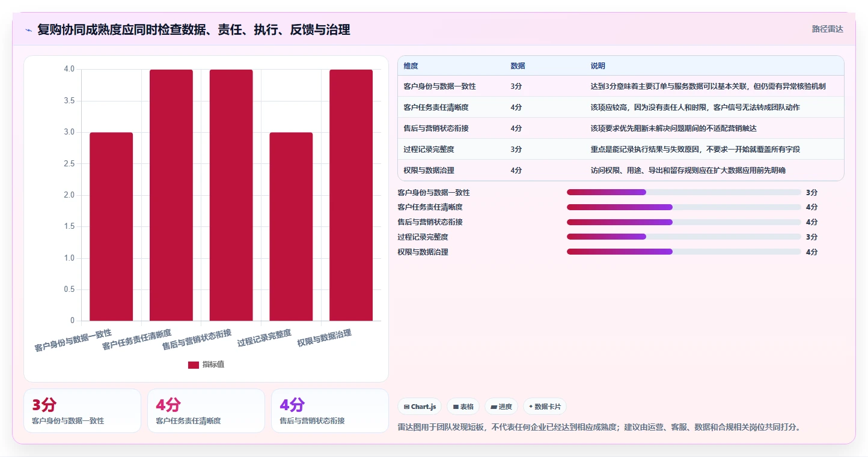Click the 权限与数据治理 label in progress list
The image size is (868, 457).
(423, 252)
